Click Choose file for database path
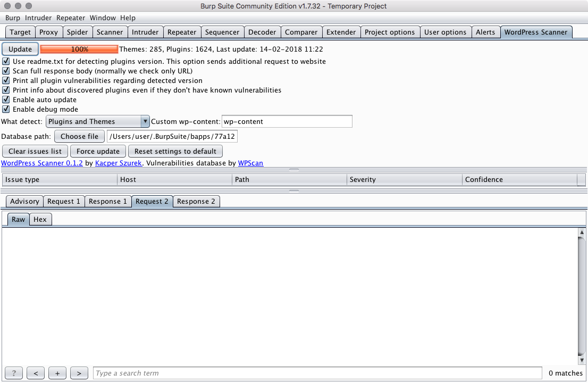 pyautogui.click(x=80, y=137)
